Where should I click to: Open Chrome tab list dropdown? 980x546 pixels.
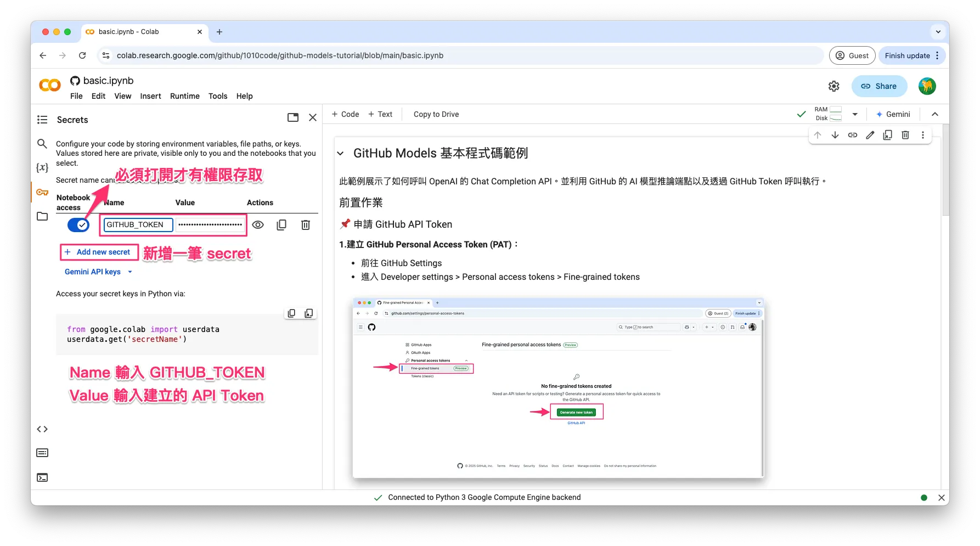tap(938, 32)
